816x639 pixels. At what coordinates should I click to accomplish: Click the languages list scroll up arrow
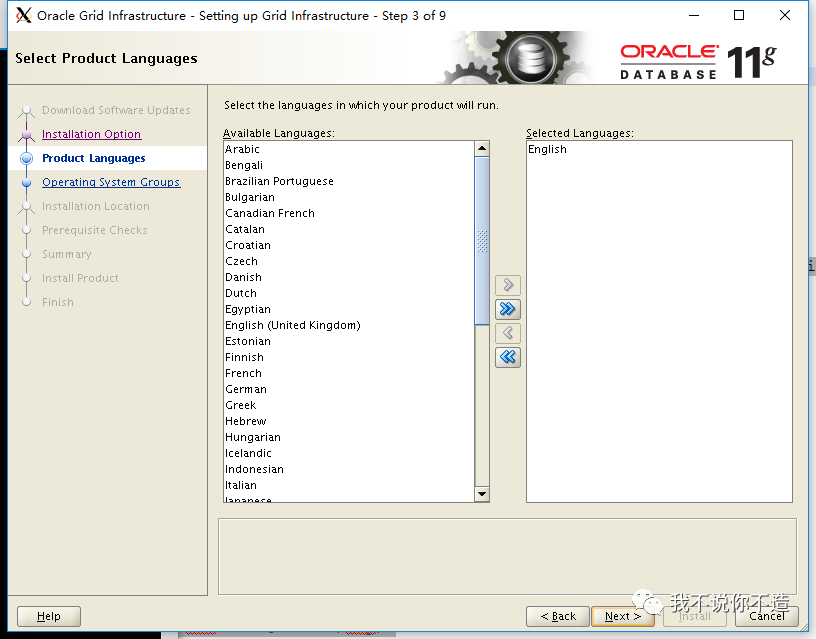click(482, 149)
